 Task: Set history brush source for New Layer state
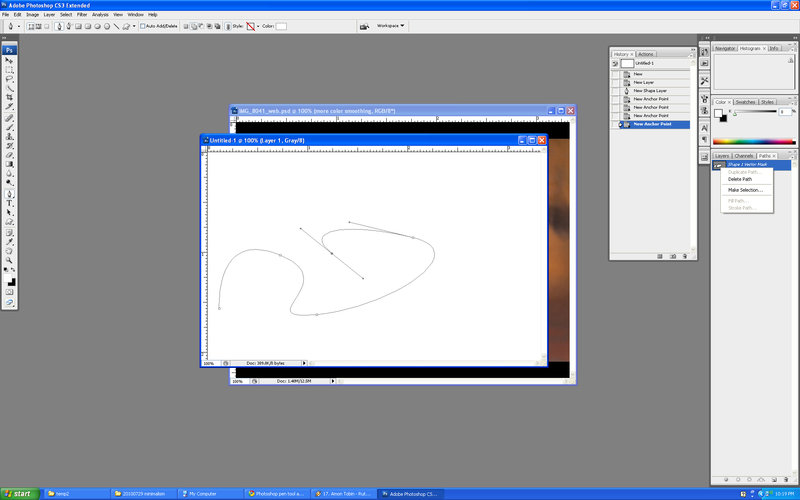(615, 82)
